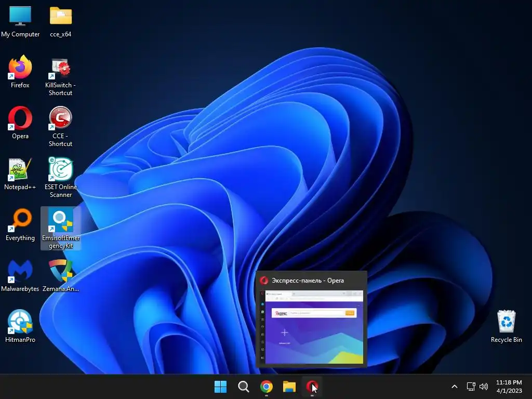Select the My Computer desktop icon

20,21
